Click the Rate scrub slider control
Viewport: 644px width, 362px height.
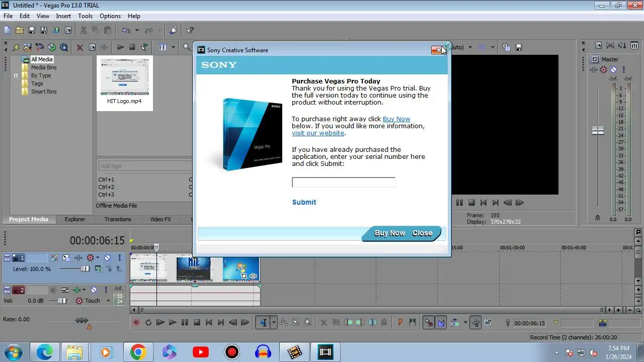(82, 320)
